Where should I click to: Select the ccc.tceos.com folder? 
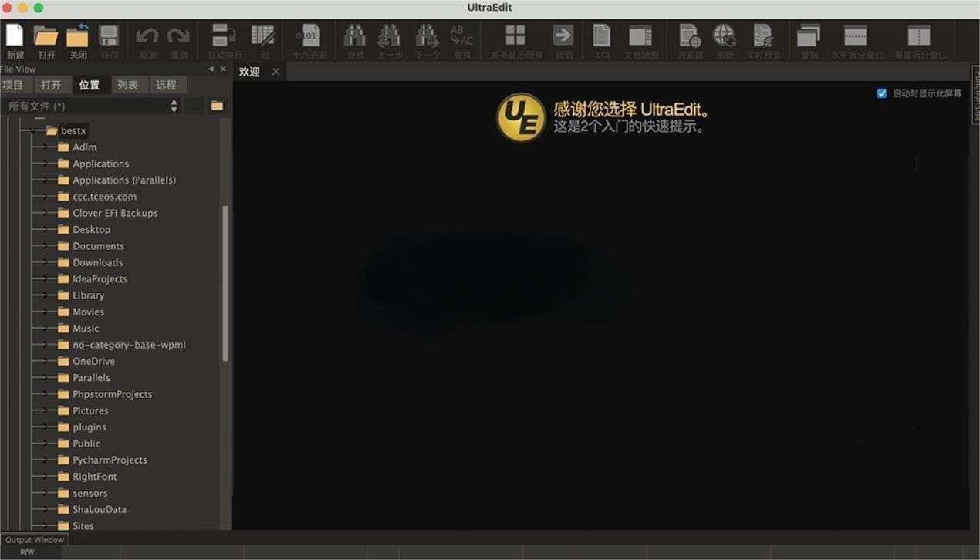(x=105, y=197)
